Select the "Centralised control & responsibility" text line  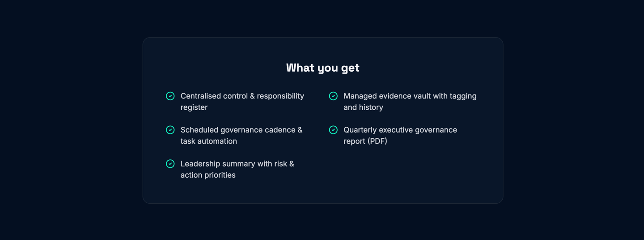click(242, 96)
